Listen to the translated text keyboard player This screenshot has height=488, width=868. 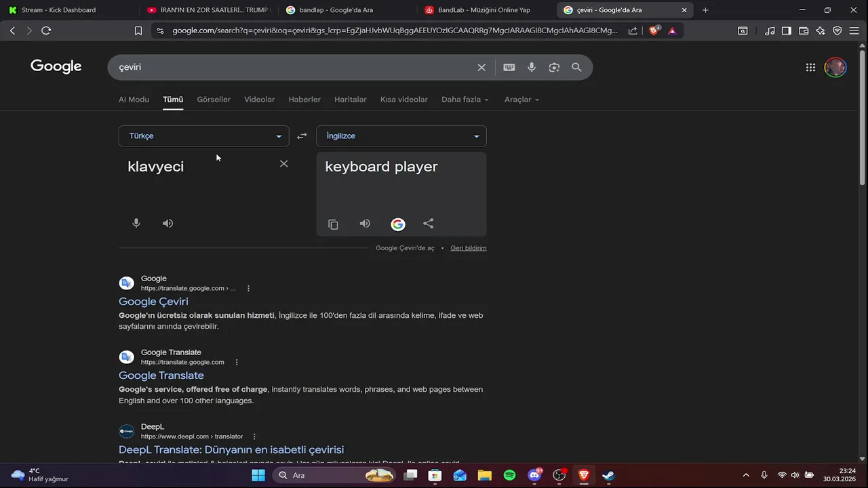[365, 224]
